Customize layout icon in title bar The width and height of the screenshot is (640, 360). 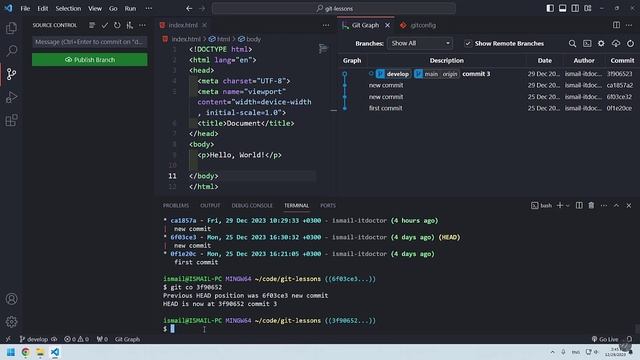coord(588,8)
